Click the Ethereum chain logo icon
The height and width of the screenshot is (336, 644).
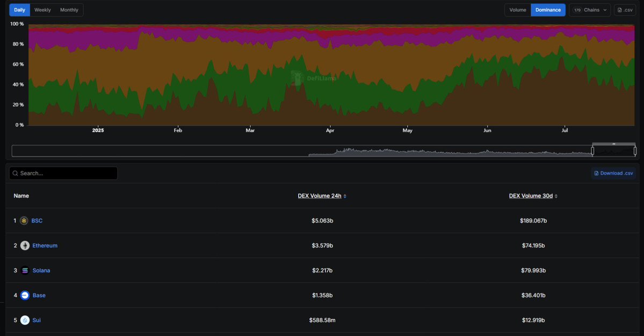pos(25,246)
